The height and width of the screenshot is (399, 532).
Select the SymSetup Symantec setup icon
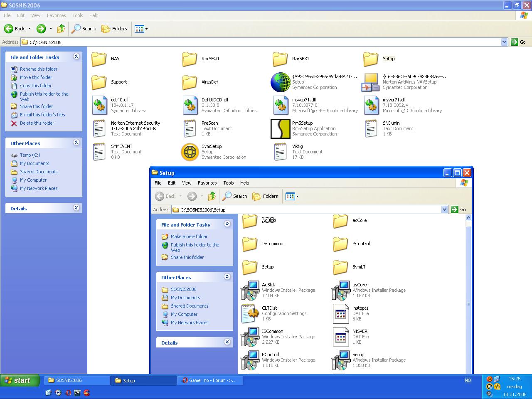[x=190, y=152]
